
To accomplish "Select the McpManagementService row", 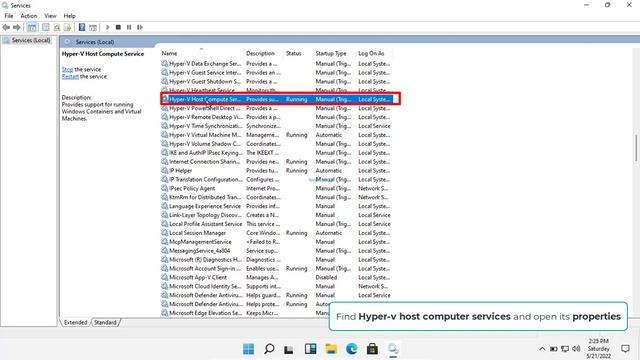I will [276, 242].
